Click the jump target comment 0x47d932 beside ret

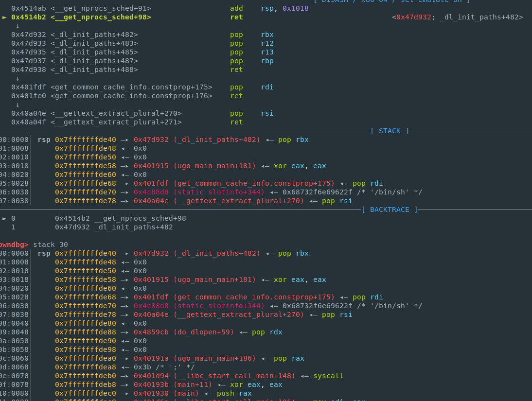[x=413, y=17]
